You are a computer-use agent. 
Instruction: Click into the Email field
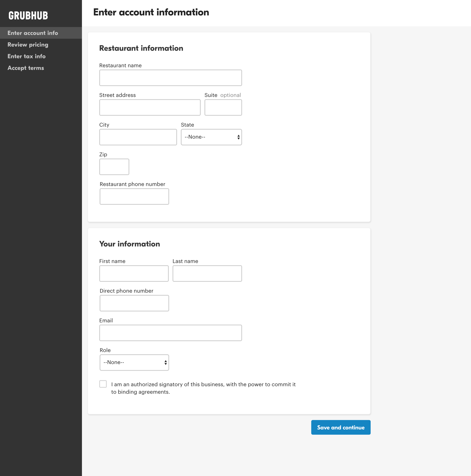click(170, 333)
